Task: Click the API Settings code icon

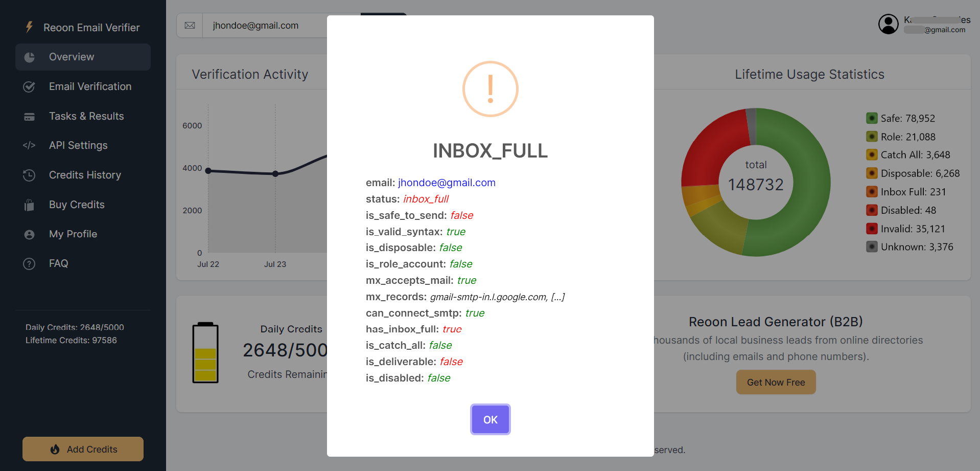Action: pos(29,145)
